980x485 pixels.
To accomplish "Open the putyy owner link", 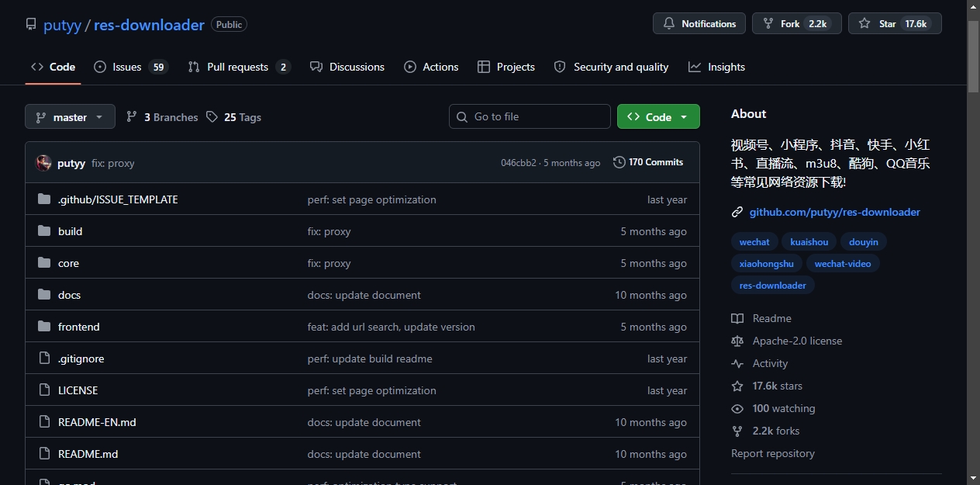I will 62,25.
